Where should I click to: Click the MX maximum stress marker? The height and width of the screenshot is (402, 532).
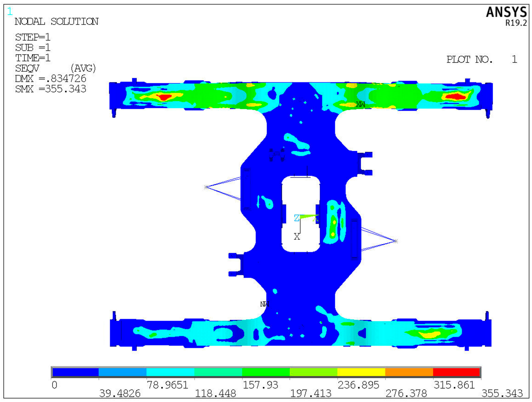coord(361,104)
